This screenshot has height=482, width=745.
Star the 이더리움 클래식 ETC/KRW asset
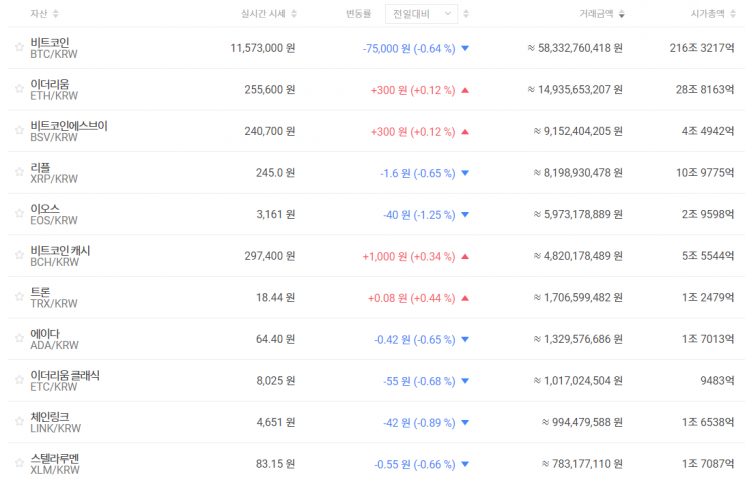coord(19,380)
